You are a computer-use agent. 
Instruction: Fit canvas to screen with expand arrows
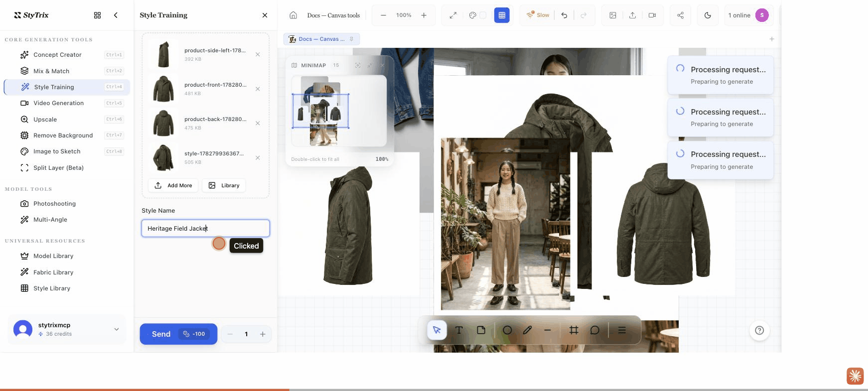coord(453,15)
